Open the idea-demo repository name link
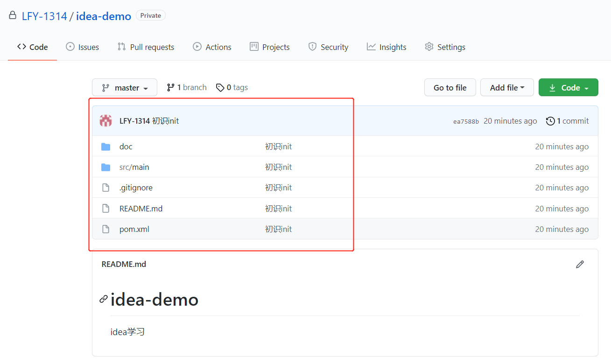The width and height of the screenshot is (611, 364). click(x=104, y=16)
